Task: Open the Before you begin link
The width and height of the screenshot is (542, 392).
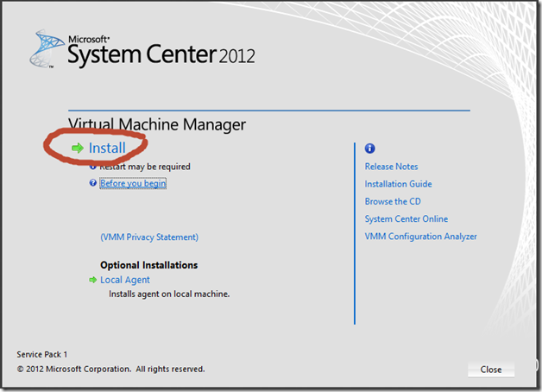Action: pyautogui.click(x=133, y=183)
